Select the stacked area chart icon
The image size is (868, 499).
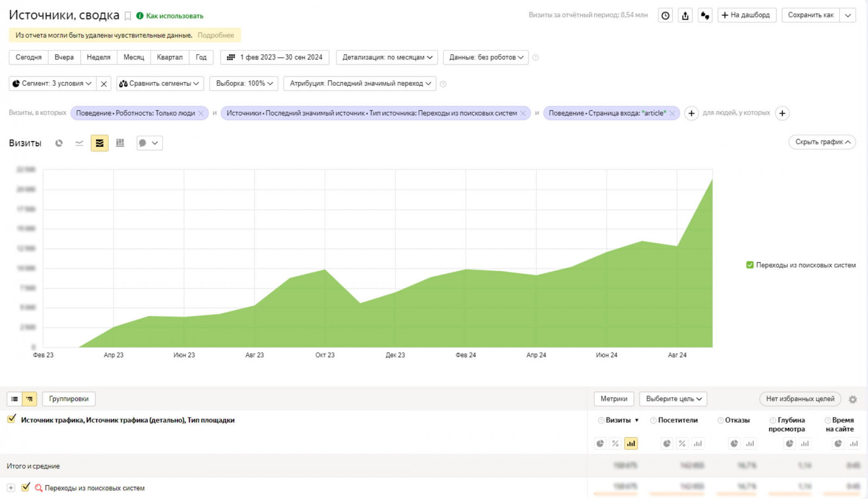[99, 143]
